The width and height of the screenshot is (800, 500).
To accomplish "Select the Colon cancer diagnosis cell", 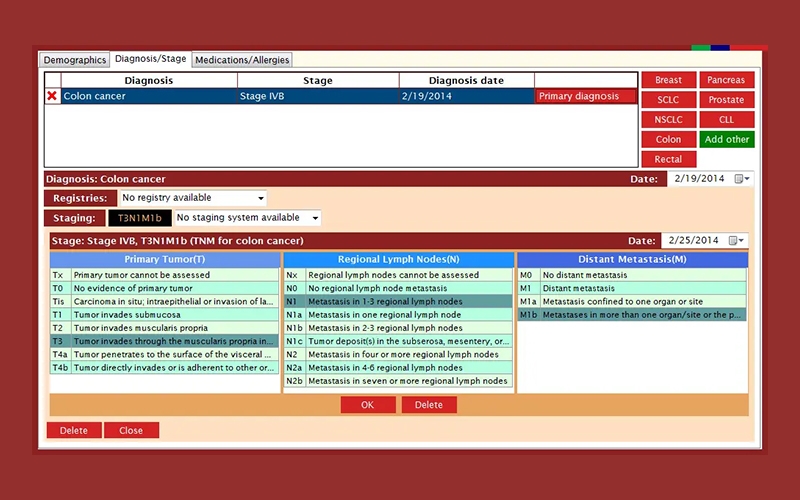I will pos(149,96).
